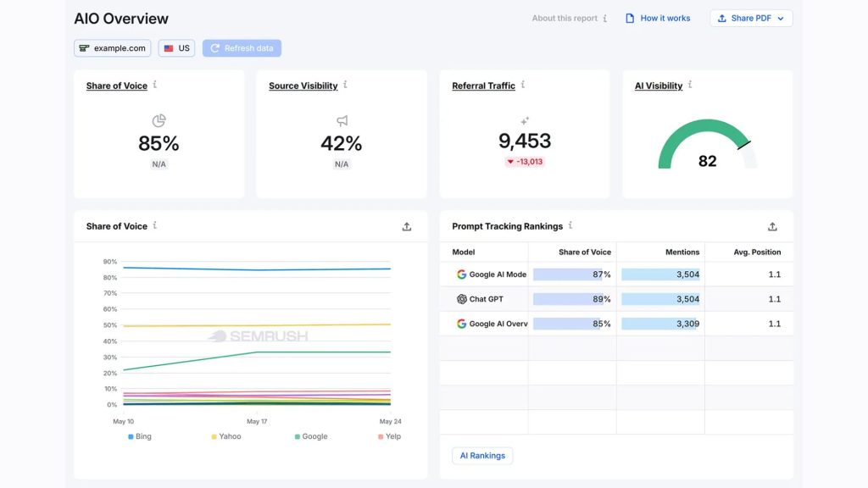
Task: Open the Referral Traffic card title link
Action: click(x=483, y=86)
